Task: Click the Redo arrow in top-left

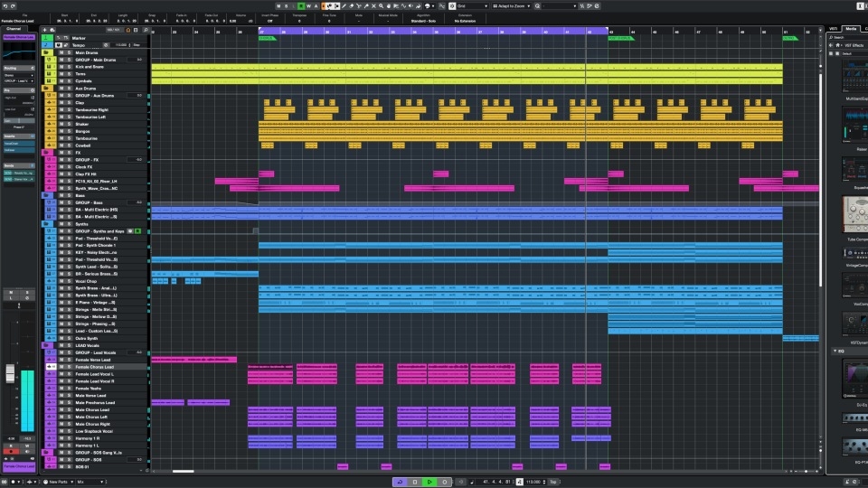Action: pyautogui.click(x=13, y=6)
